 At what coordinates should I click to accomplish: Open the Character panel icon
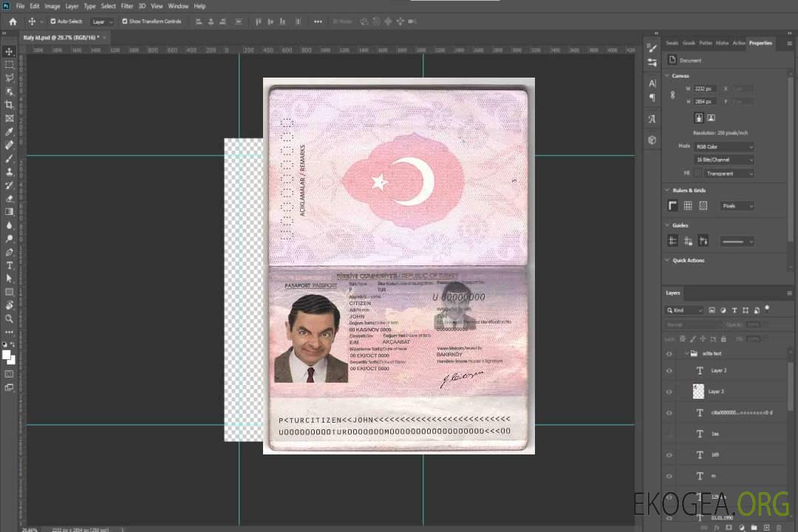[x=652, y=83]
